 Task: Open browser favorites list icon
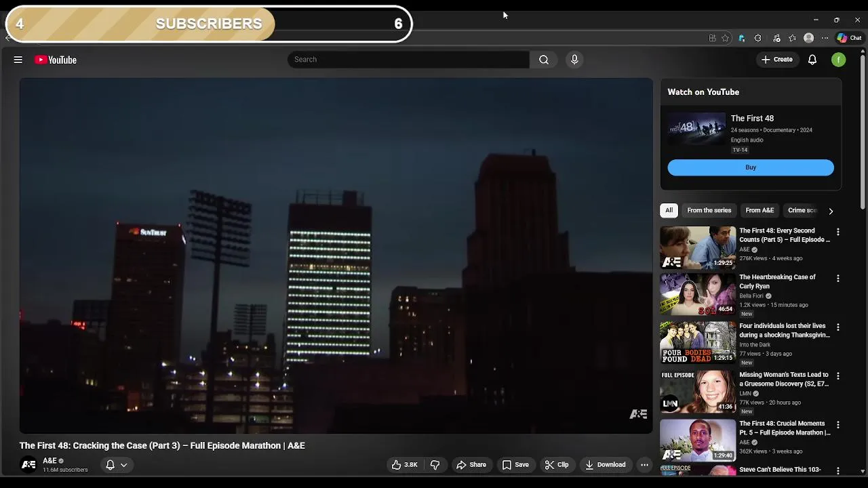pos(792,38)
